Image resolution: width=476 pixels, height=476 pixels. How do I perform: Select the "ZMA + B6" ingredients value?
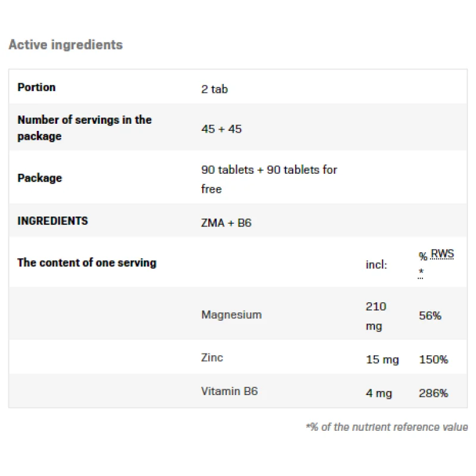[226, 223]
